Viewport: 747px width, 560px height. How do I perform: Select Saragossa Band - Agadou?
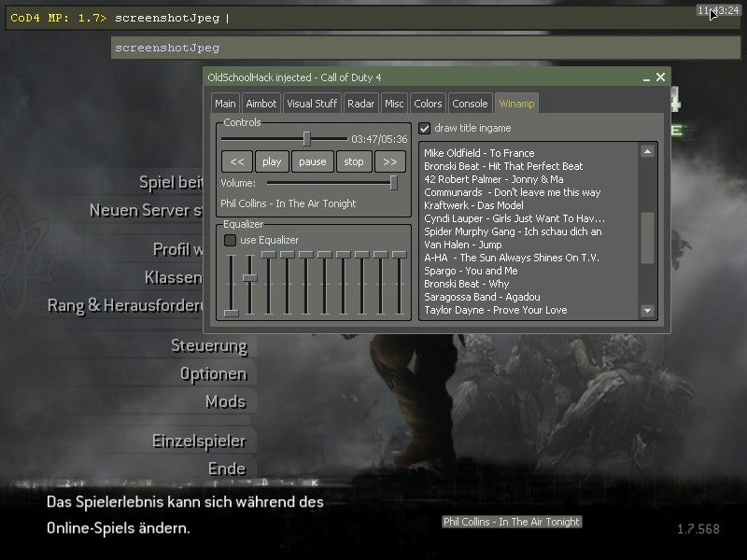(482, 297)
